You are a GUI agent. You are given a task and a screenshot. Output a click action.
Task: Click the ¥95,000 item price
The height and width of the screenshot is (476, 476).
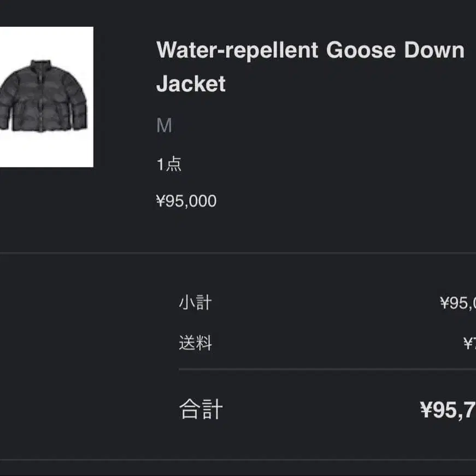[186, 201]
